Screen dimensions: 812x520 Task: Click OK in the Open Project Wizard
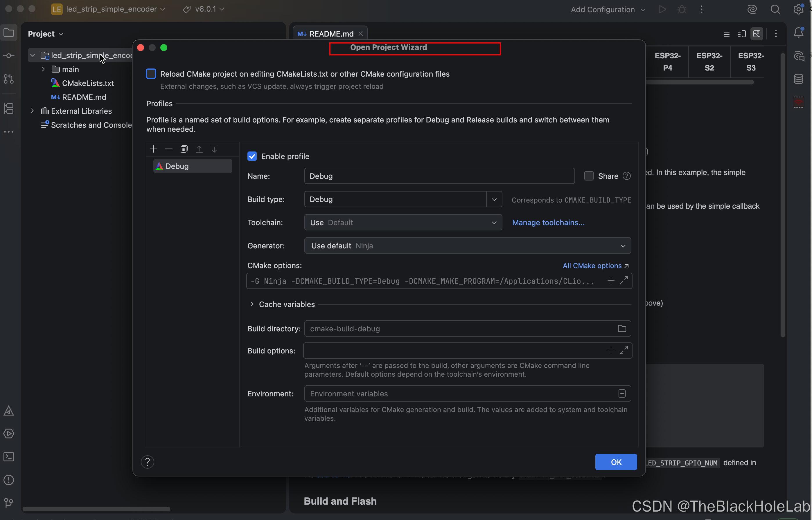pyautogui.click(x=616, y=462)
